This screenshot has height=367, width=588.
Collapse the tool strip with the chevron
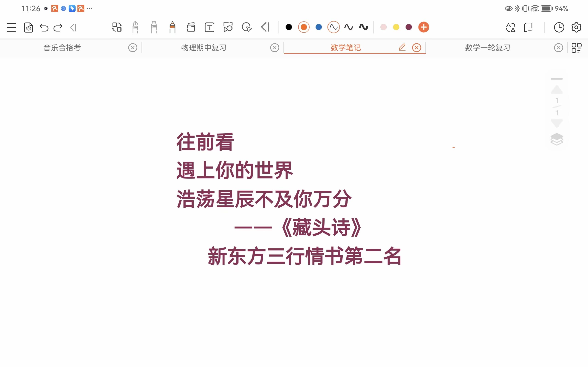point(265,27)
